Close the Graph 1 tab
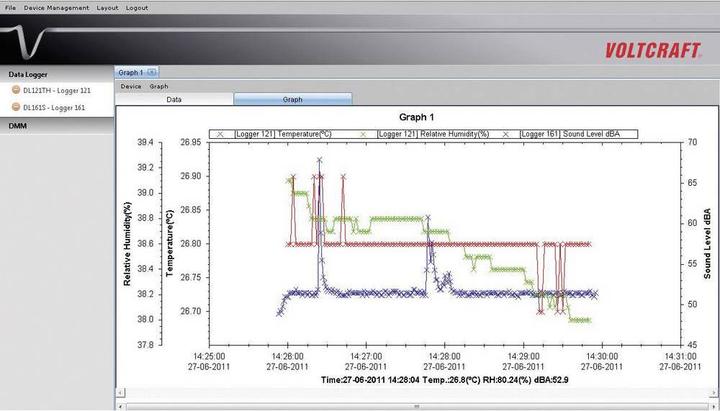 [153, 72]
